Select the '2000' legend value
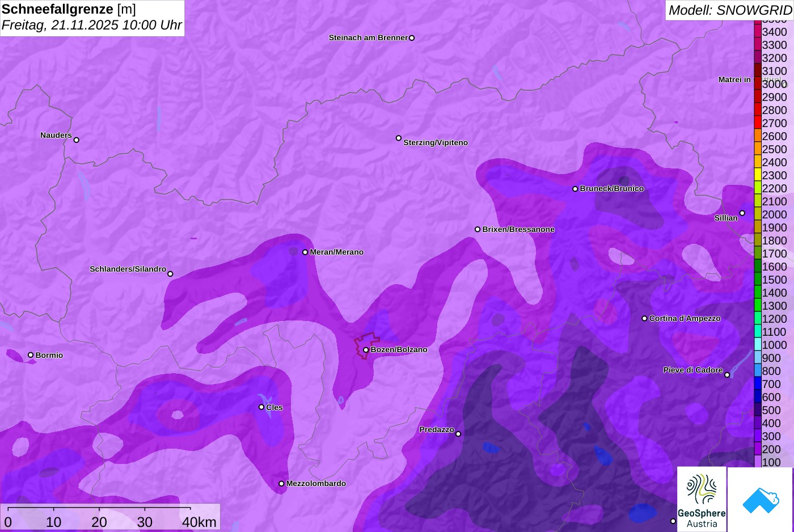The image size is (794, 532). [x=775, y=214]
